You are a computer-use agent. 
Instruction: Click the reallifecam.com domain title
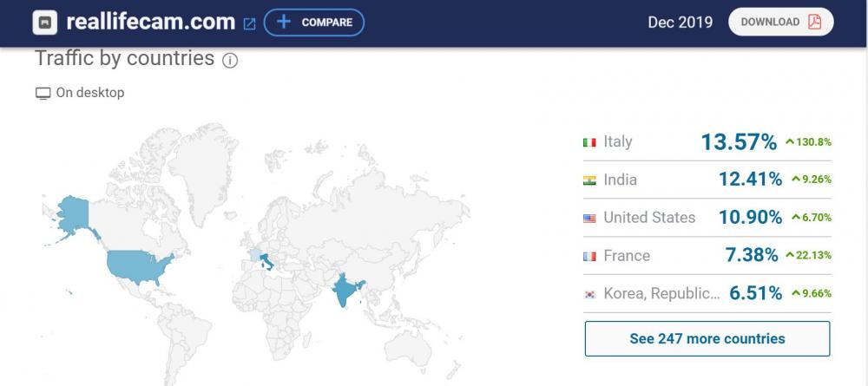click(150, 23)
